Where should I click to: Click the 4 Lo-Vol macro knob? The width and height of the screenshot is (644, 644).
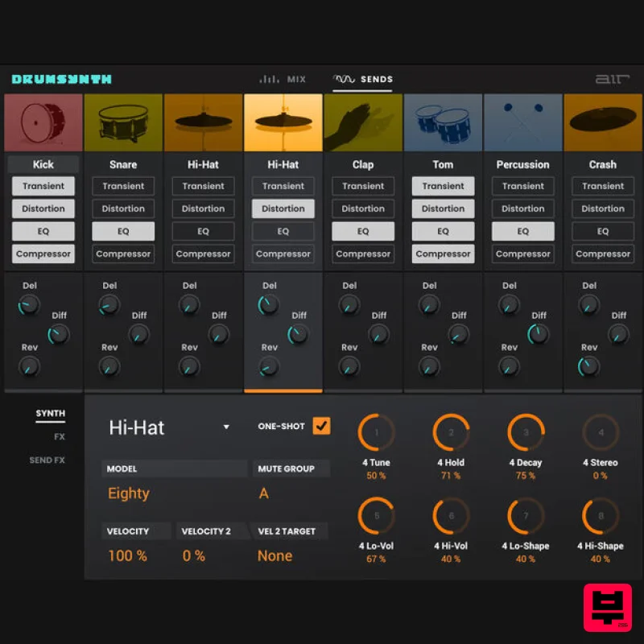376,516
